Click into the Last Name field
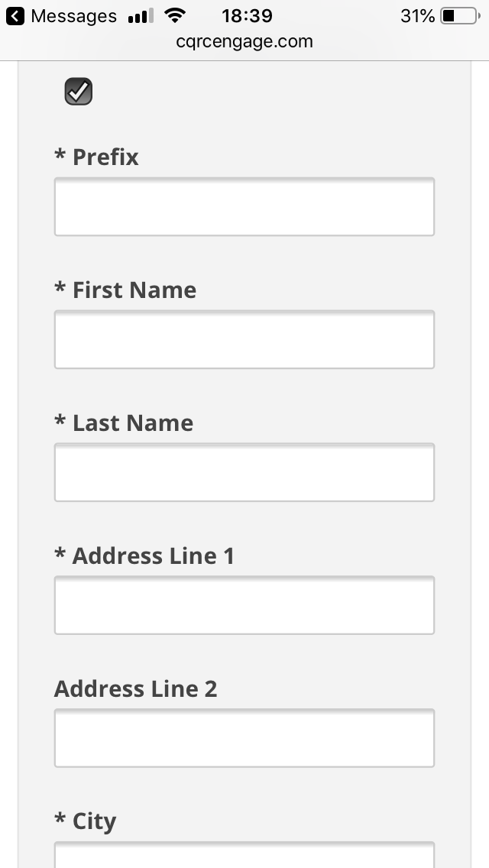Image resolution: width=489 pixels, height=868 pixels. pyautogui.click(x=244, y=472)
